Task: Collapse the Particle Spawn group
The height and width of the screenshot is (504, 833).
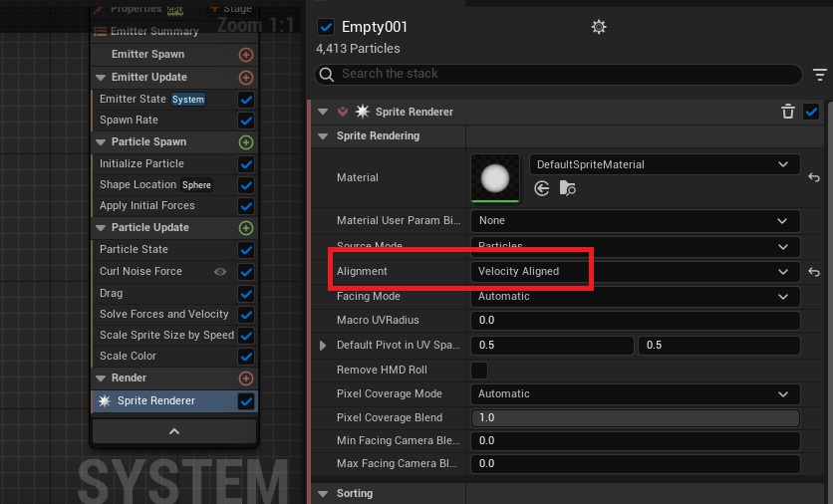Action: coord(101,142)
